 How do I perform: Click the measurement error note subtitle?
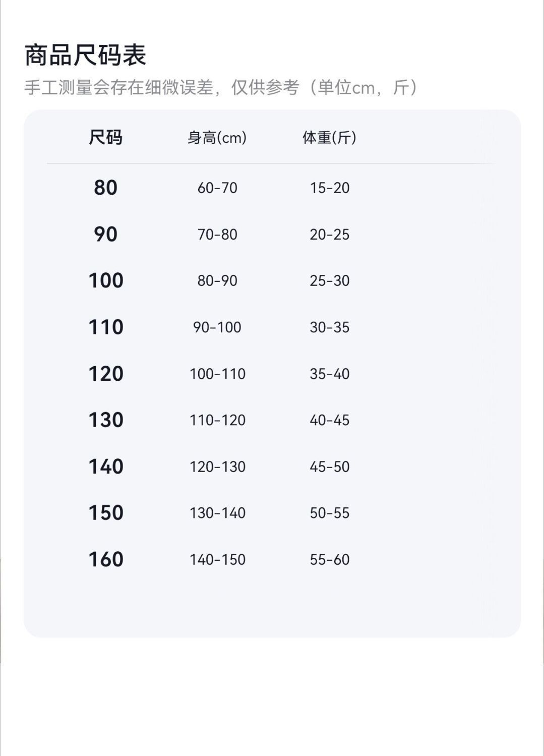(x=221, y=88)
